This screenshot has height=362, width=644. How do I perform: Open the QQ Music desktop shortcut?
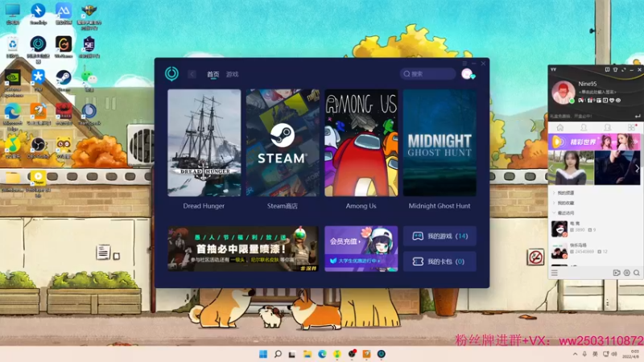pos(13,148)
